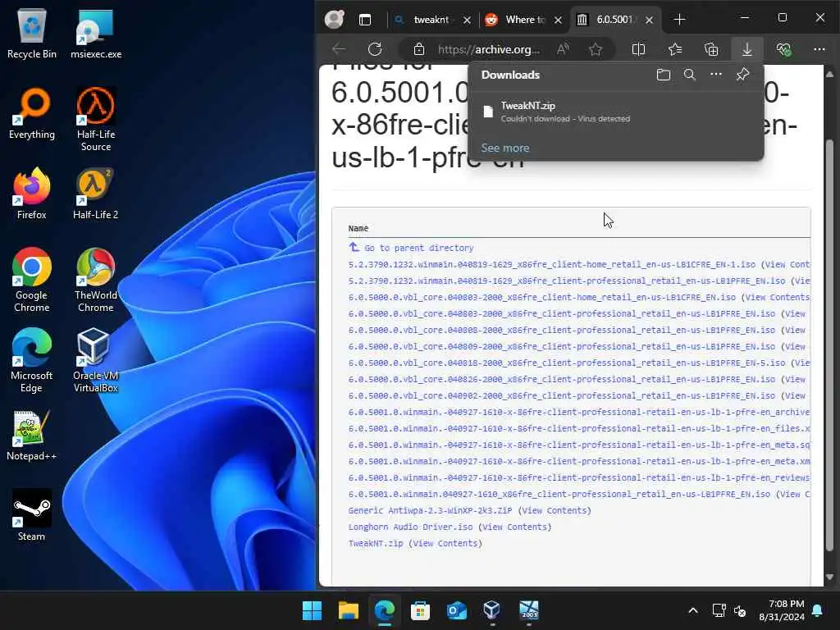This screenshot has height=630, width=840.
Task: Select the Everything search desktop icon
Action: click(32, 113)
